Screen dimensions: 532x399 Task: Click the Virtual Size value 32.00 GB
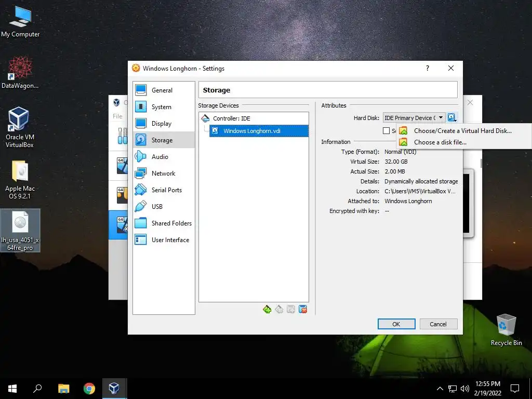pos(396,162)
